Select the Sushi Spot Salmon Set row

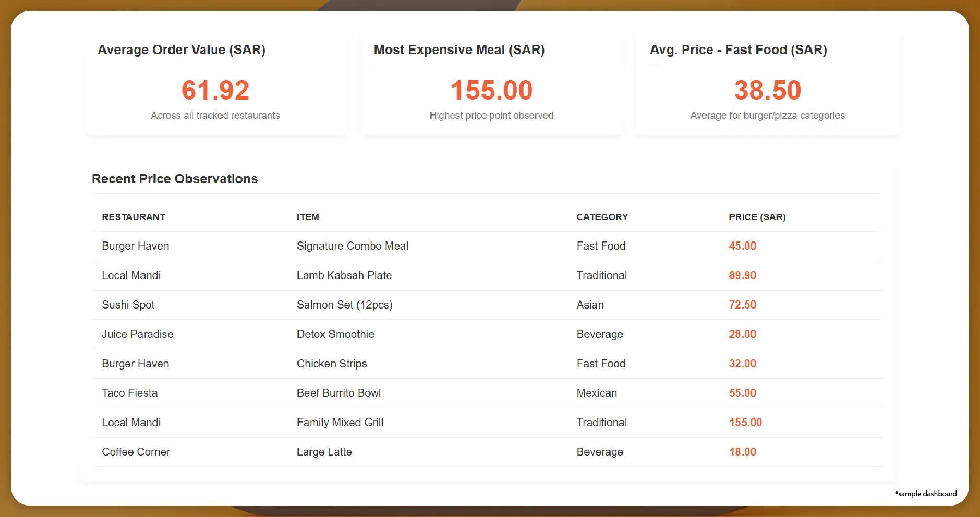tap(345, 305)
